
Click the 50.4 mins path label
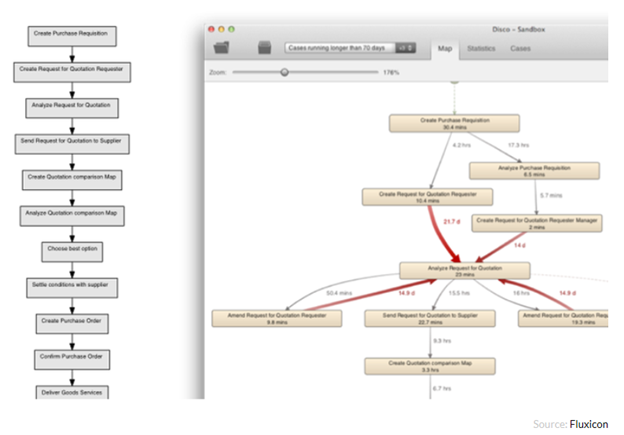click(x=339, y=293)
